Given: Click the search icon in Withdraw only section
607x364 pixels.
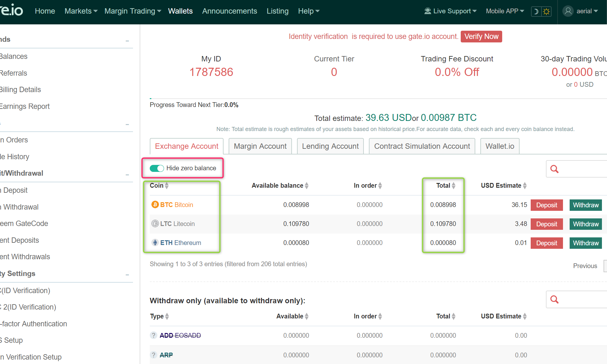Looking at the screenshot, I should [554, 299].
